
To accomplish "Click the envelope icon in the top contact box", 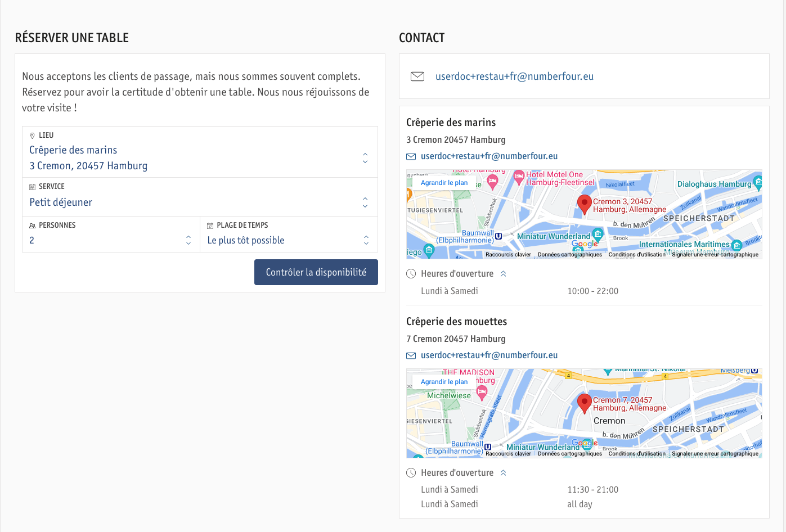I will click(x=417, y=76).
